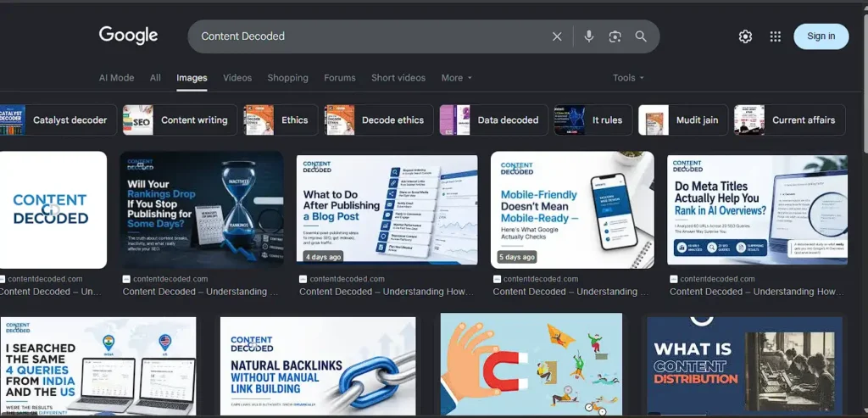
Task: Open the magnet illustration image result
Action: click(531, 365)
